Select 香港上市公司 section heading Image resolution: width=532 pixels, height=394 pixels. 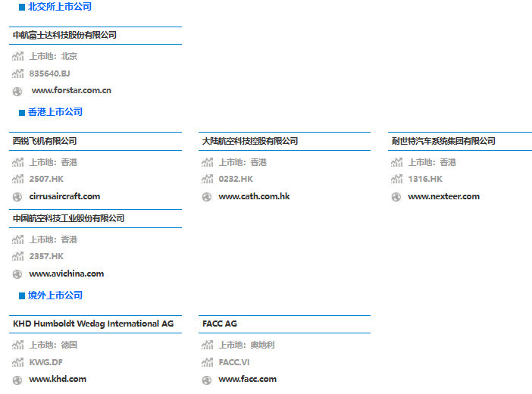(55, 112)
